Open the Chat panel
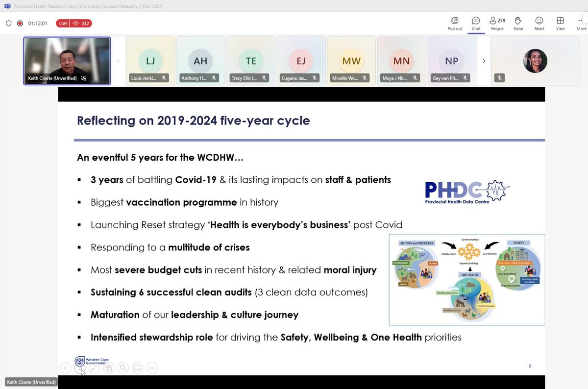The height and width of the screenshot is (389, 588). point(476,23)
